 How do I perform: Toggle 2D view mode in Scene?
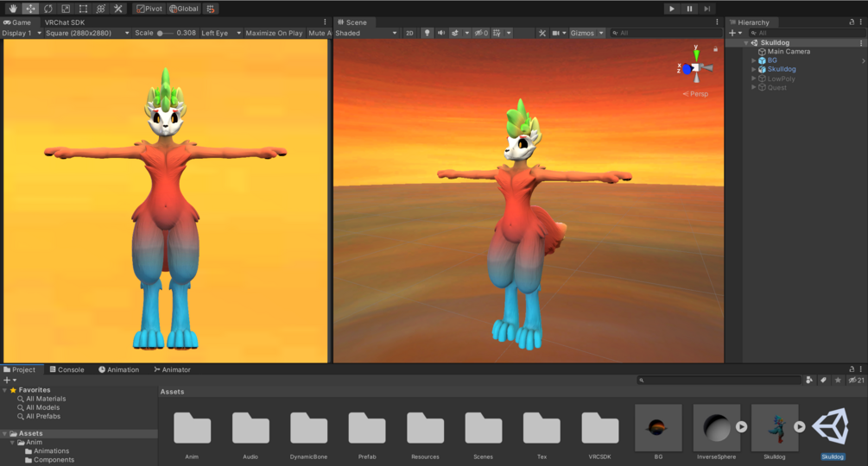pos(409,33)
